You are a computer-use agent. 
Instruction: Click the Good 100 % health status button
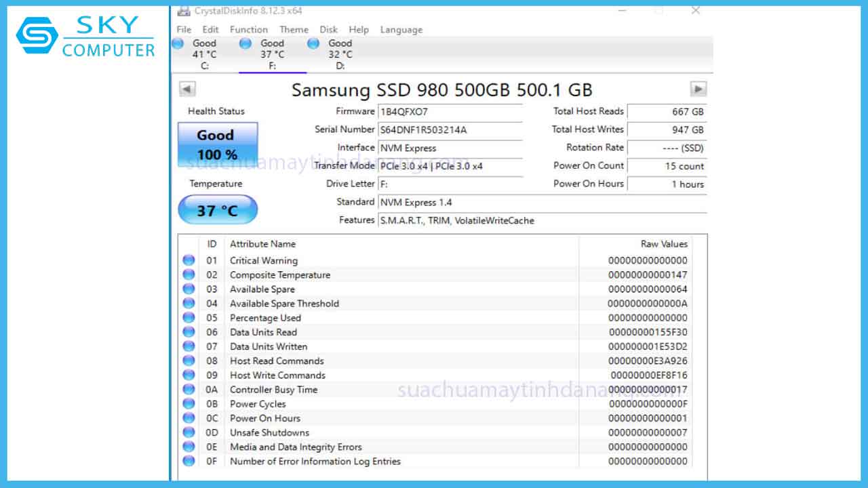pyautogui.click(x=218, y=144)
